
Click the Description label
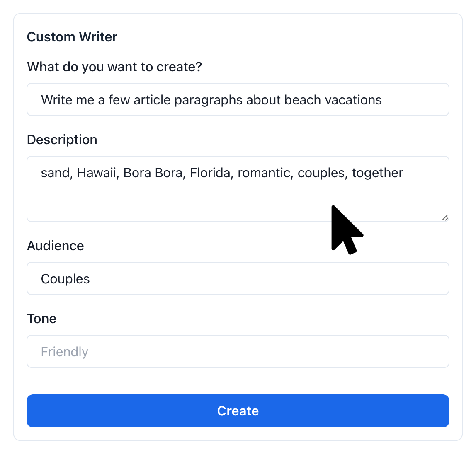tap(62, 140)
